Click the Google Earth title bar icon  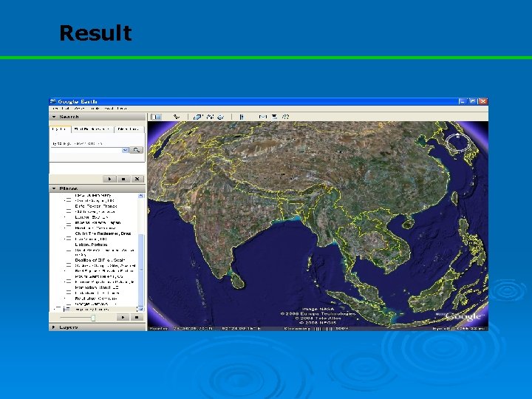coord(53,101)
